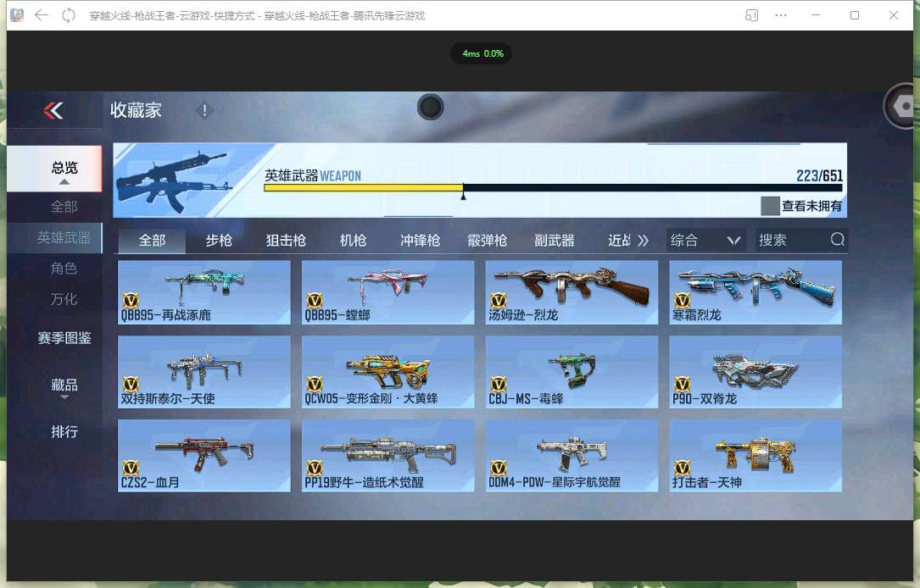Image resolution: width=920 pixels, height=588 pixels.
Task: Click the 4ms latency indicator pill
Action: pyautogui.click(x=482, y=53)
